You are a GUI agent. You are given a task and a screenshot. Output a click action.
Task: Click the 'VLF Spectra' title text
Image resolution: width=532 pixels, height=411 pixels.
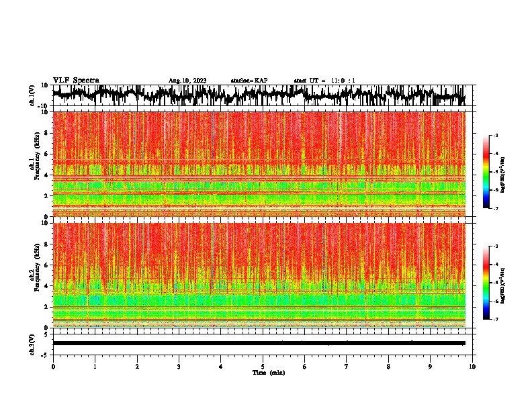click(x=76, y=80)
